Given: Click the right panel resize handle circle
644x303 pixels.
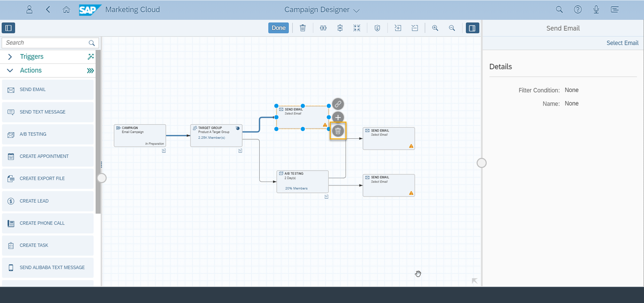Looking at the screenshot, I should point(482,163).
